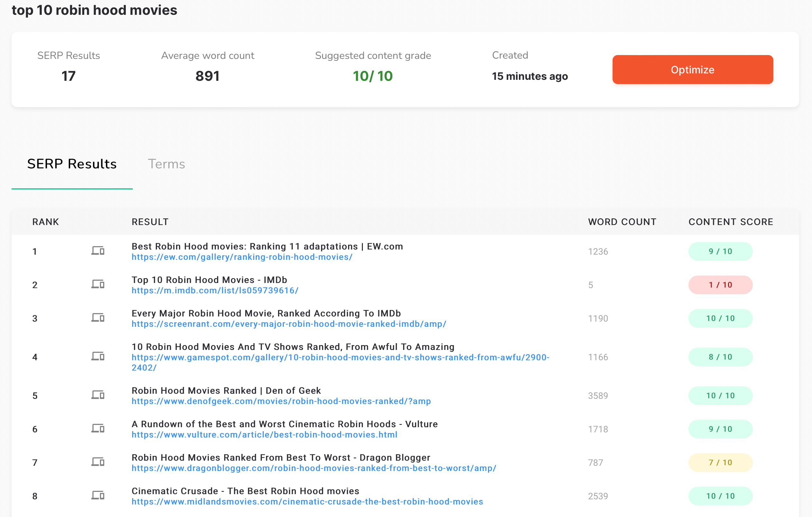Screen dimensions: 812x517
Task: Select the SERP Results tab
Action: 72,164
